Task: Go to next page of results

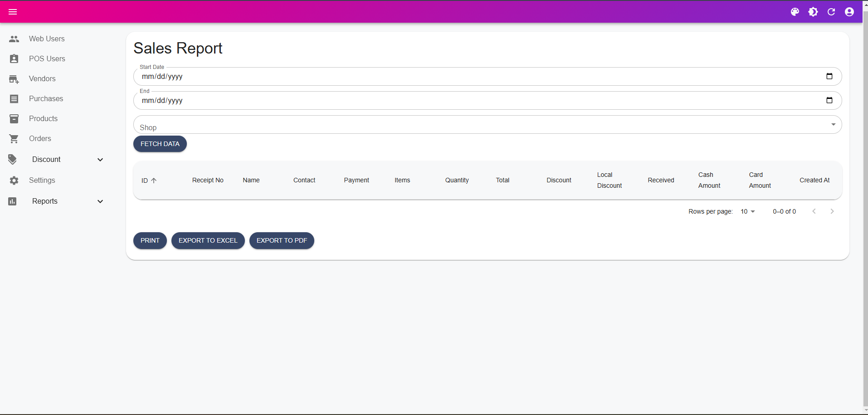Action: point(832,211)
